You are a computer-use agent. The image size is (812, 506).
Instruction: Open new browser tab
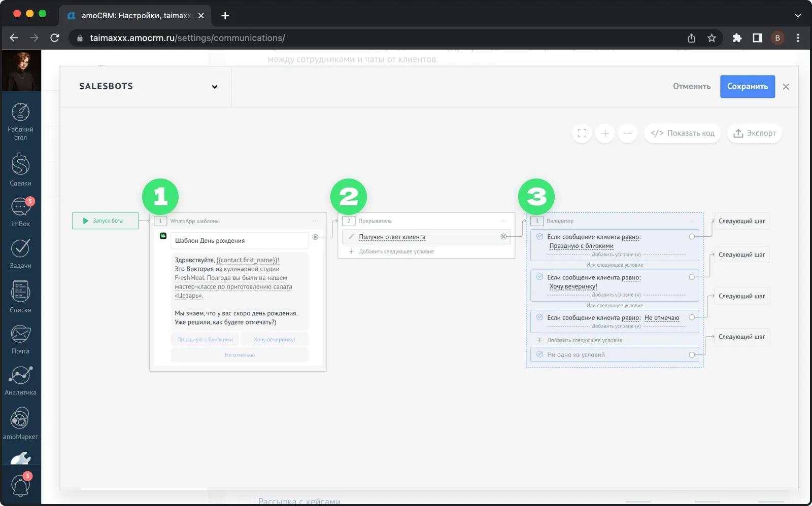(x=225, y=16)
